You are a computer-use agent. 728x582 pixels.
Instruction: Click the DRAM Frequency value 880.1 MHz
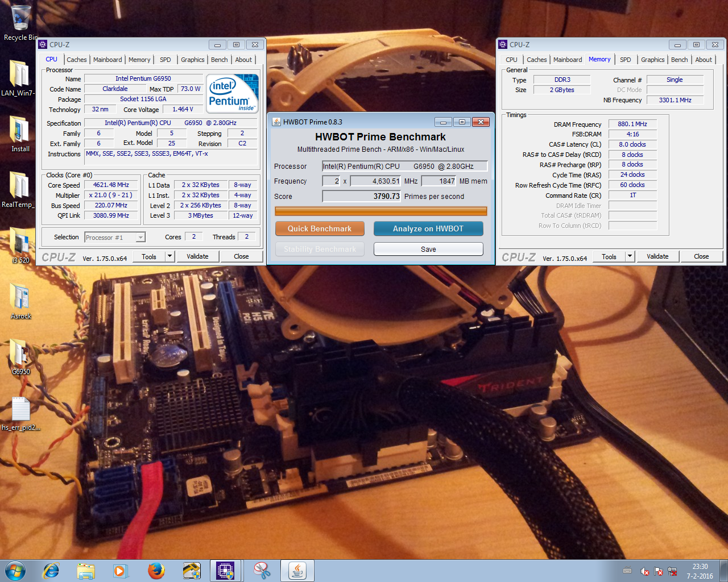(632, 124)
